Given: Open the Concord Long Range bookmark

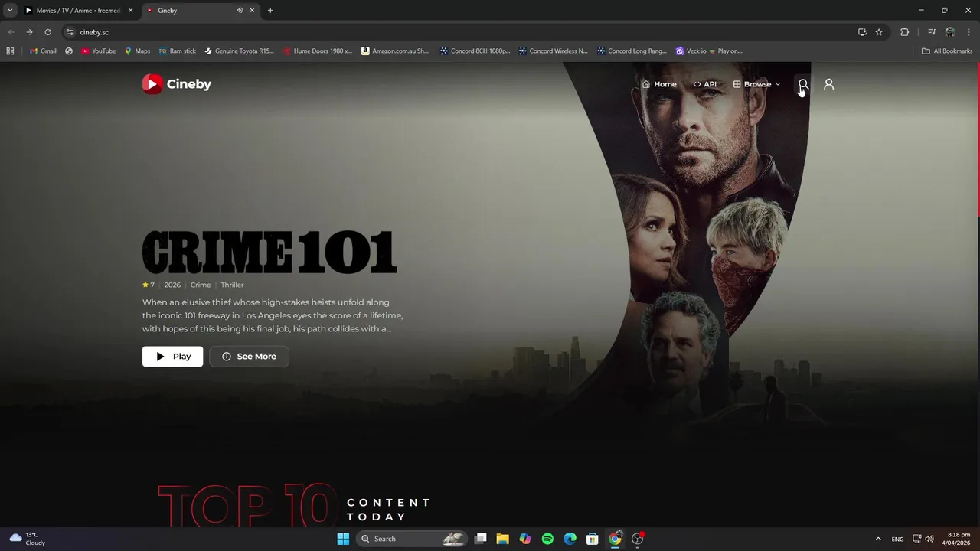Looking at the screenshot, I should (632, 51).
